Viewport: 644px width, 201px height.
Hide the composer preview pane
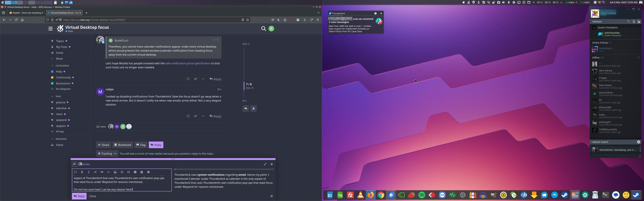tap(272, 196)
